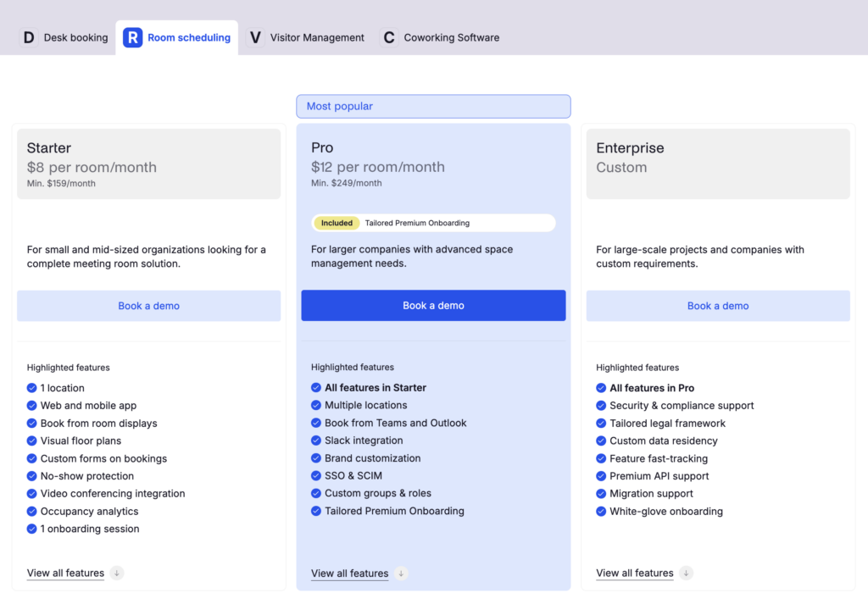The width and height of the screenshot is (868, 604).
Task: Book a demo for the Enterprise plan
Action: pyautogui.click(x=718, y=306)
